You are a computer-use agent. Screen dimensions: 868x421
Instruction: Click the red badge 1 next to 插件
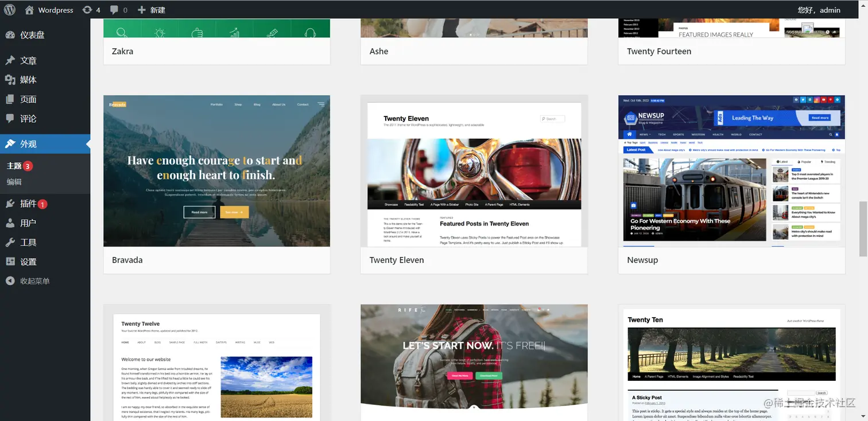(x=42, y=204)
